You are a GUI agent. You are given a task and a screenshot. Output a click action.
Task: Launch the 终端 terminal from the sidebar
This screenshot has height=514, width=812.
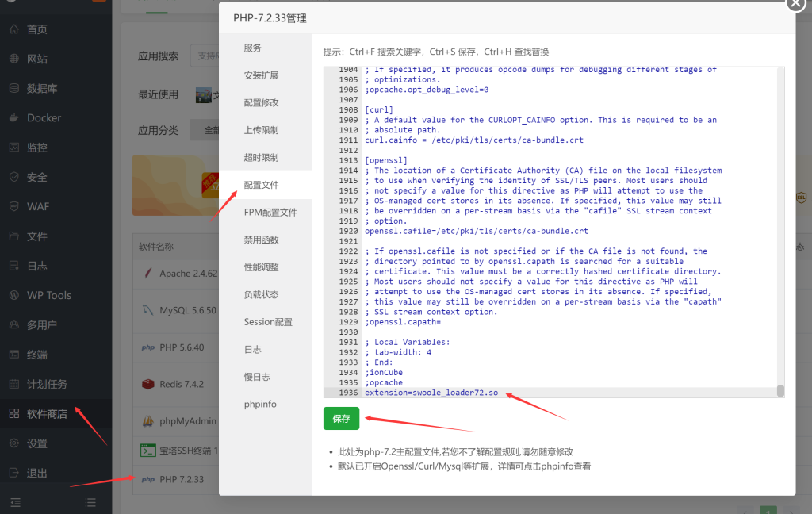(32, 354)
